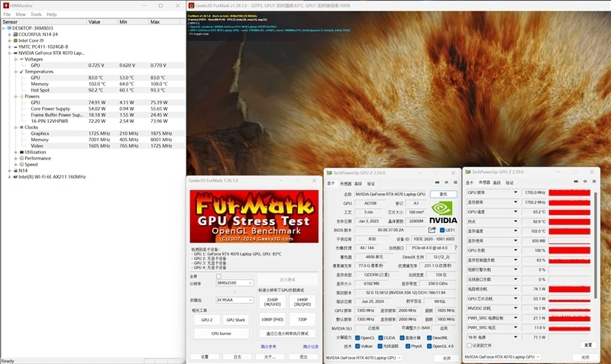
Task: Expand the Utilization node in HWMonitor
Action: pos(16,152)
